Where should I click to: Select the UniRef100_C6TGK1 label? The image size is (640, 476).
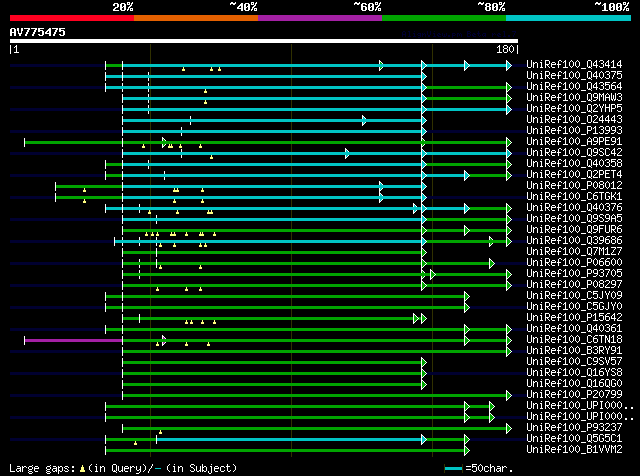coord(574,197)
